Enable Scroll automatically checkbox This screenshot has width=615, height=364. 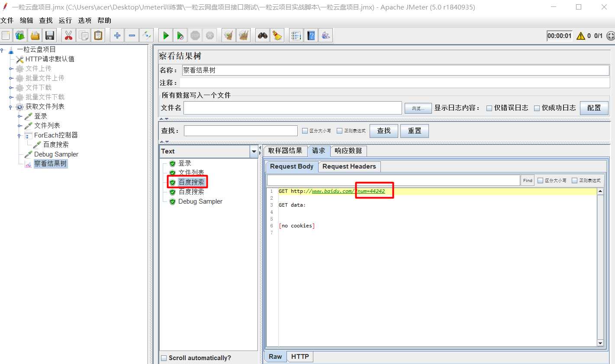[x=164, y=358]
